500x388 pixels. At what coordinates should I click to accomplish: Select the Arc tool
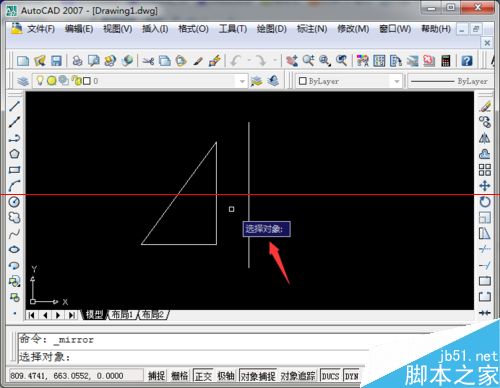(14, 186)
